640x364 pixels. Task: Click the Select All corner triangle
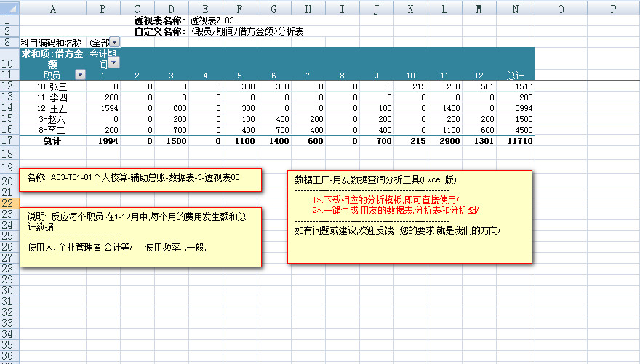[x=9, y=8]
